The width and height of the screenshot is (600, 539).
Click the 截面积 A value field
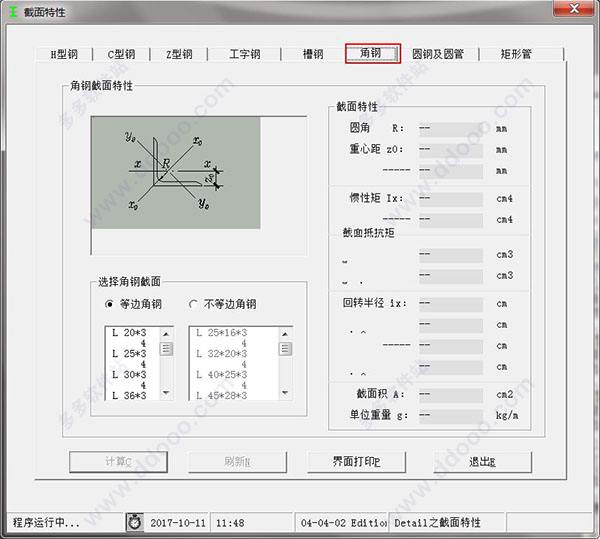point(451,395)
